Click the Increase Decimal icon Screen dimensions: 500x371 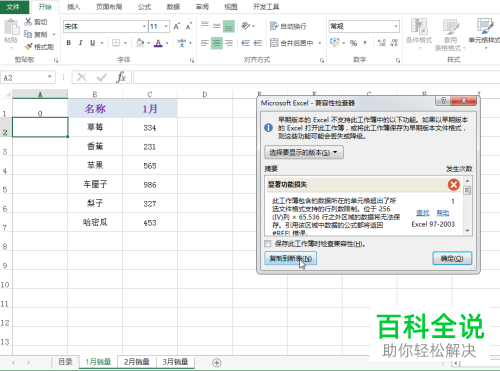click(382, 43)
